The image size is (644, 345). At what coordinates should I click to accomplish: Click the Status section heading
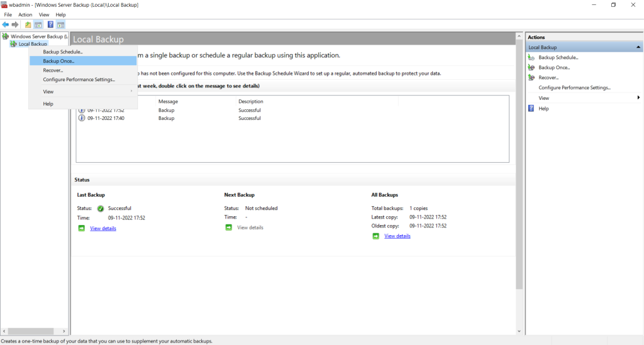point(82,180)
